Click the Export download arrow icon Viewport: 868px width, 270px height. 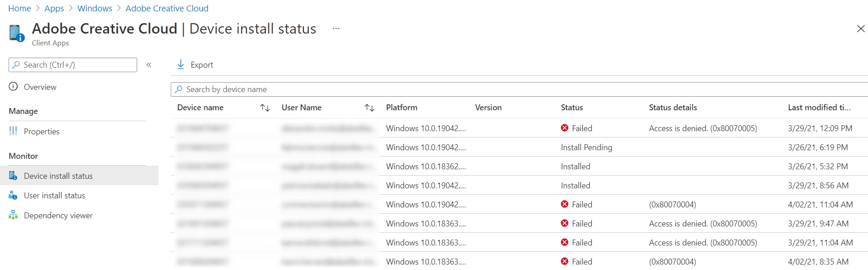(x=181, y=64)
